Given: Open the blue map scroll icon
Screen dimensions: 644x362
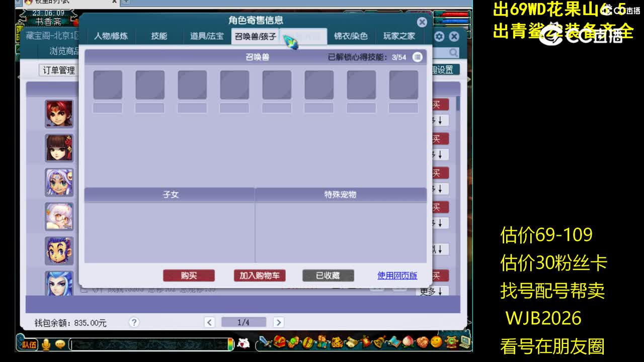Looking at the screenshot, I should click(394, 341).
